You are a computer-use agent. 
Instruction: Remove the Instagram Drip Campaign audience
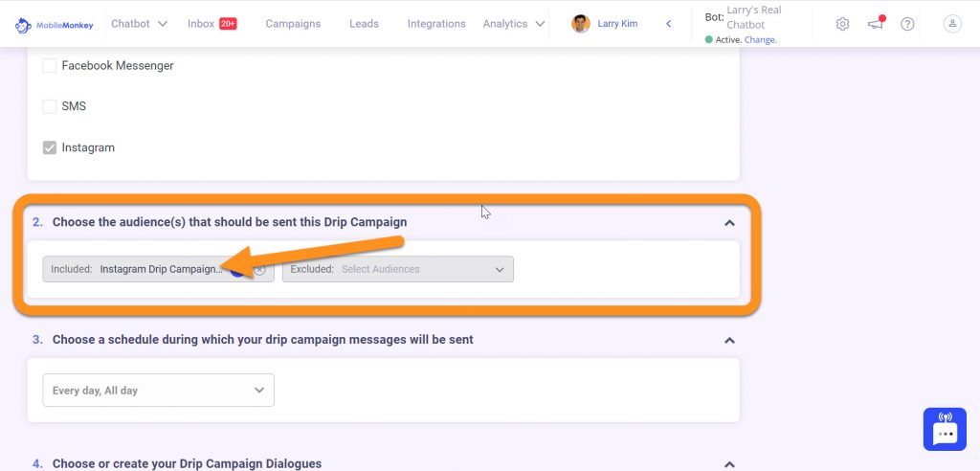click(260, 270)
